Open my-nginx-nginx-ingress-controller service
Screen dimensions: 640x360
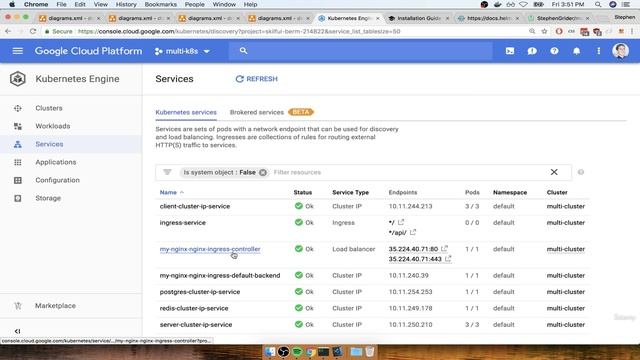coord(210,249)
